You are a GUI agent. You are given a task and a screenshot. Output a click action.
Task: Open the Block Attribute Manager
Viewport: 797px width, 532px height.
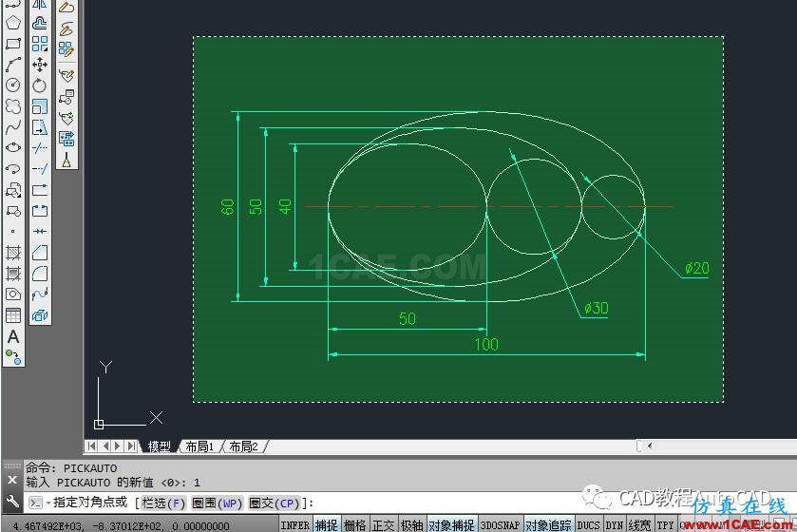pos(66,97)
